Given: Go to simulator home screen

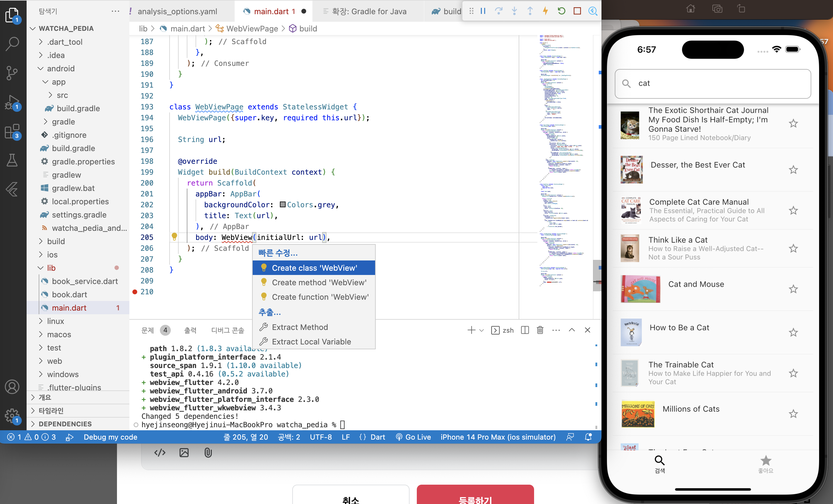Looking at the screenshot, I should pyautogui.click(x=691, y=9).
